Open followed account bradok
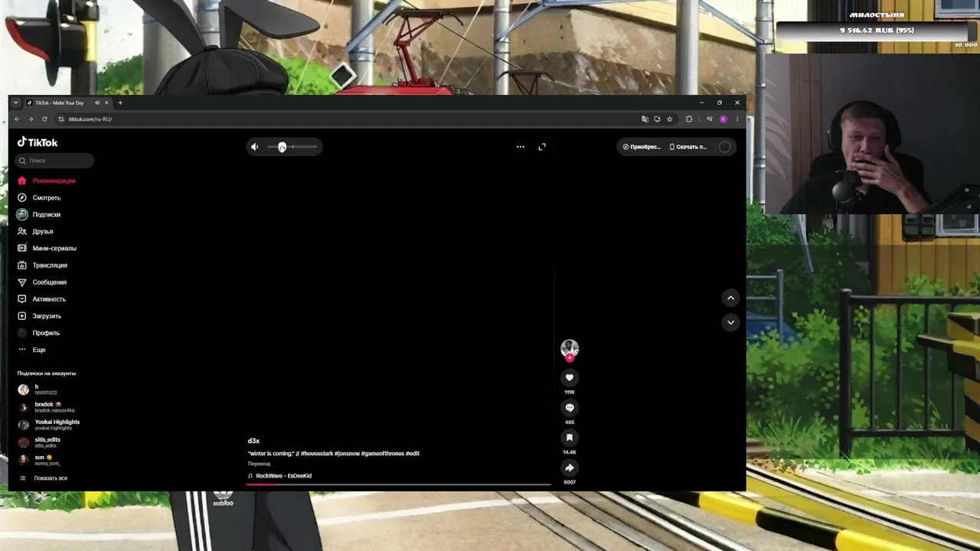980x551 pixels. coord(46,407)
